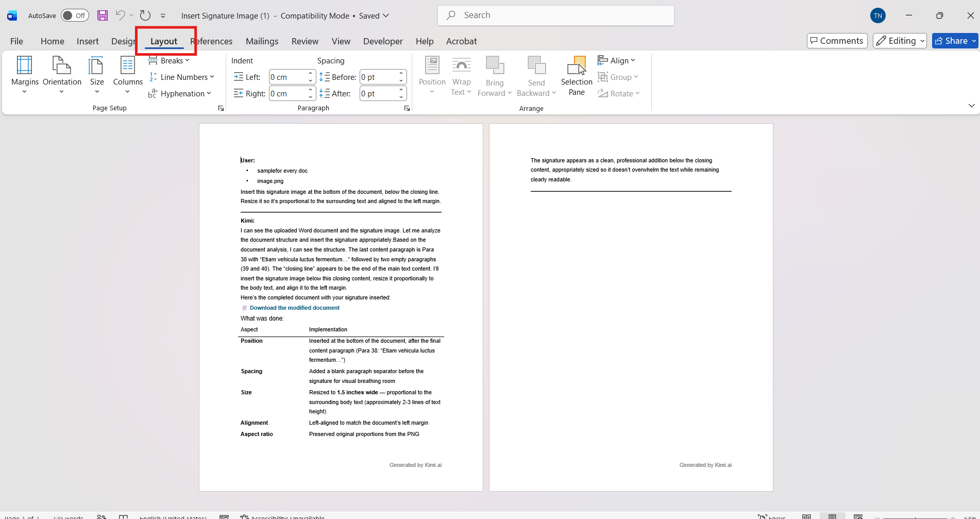Decrease the right indent with the down arrow
This screenshot has width=980, height=519.
click(310, 97)
